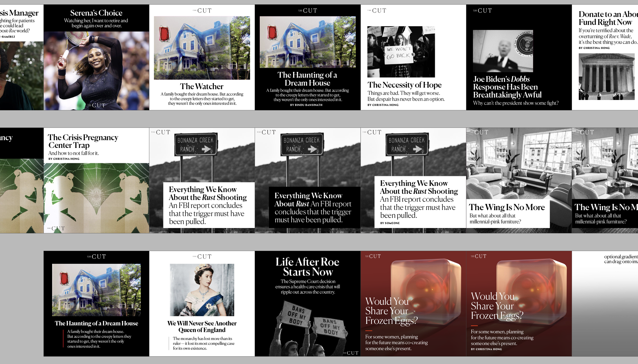The width and height of the screenshot is (638, 364).
Task: Select the Joe Biden black-and-white photo
Action: (x=503, y=51)
